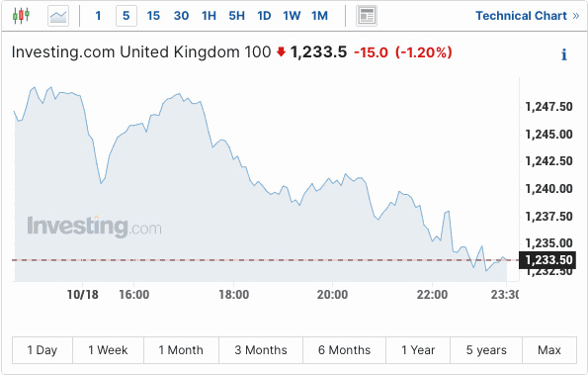Select the 3 Months range
The width and height of the screenshot is (588, 375).
[x=261, y=350]
